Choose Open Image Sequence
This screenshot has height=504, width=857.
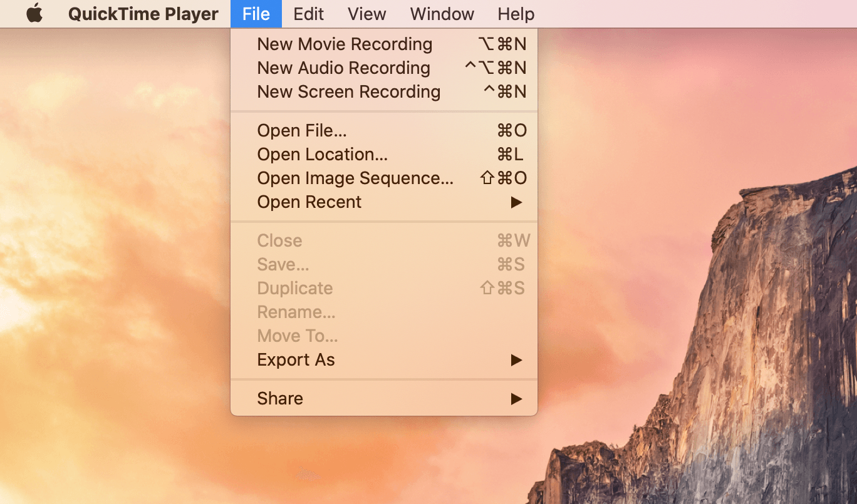coord(355,178)
